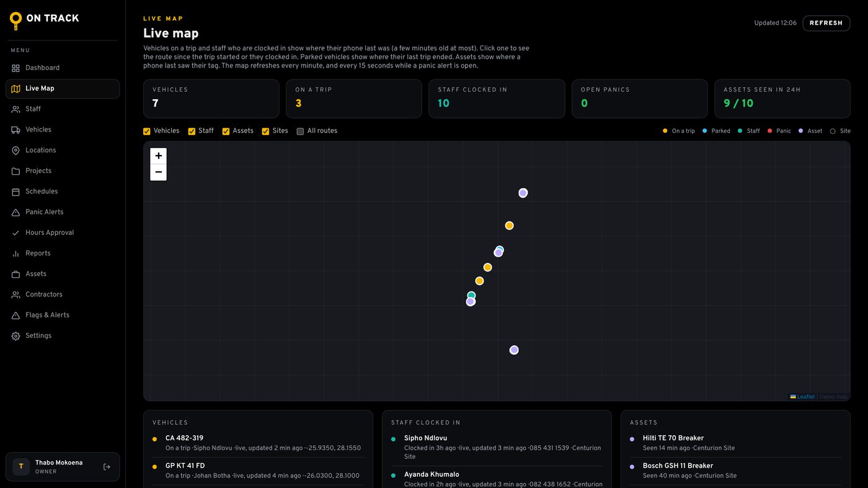Select vehicle GP KT 41 FD
Image resolution: width=868 pixels, height=488 pixels.
pos(258,471)
